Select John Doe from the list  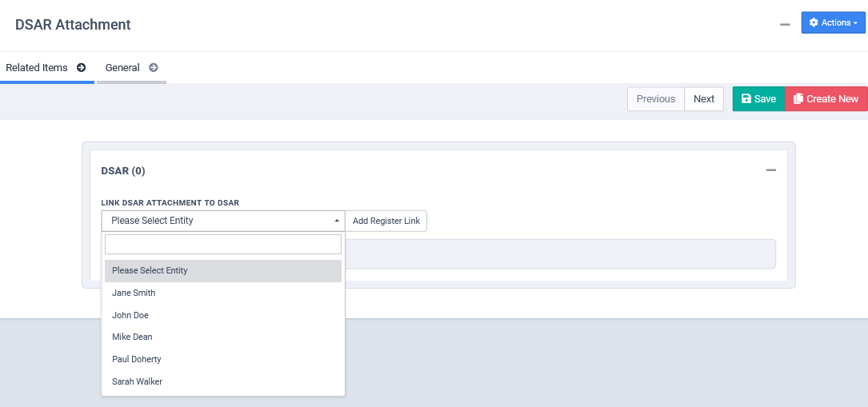[223, 315]
